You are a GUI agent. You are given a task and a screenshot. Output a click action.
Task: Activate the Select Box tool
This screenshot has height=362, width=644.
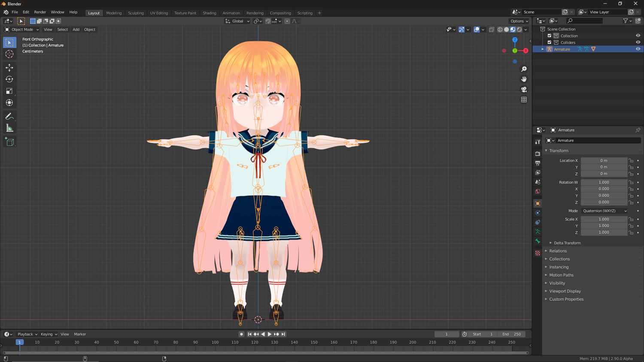click(9, 42)
